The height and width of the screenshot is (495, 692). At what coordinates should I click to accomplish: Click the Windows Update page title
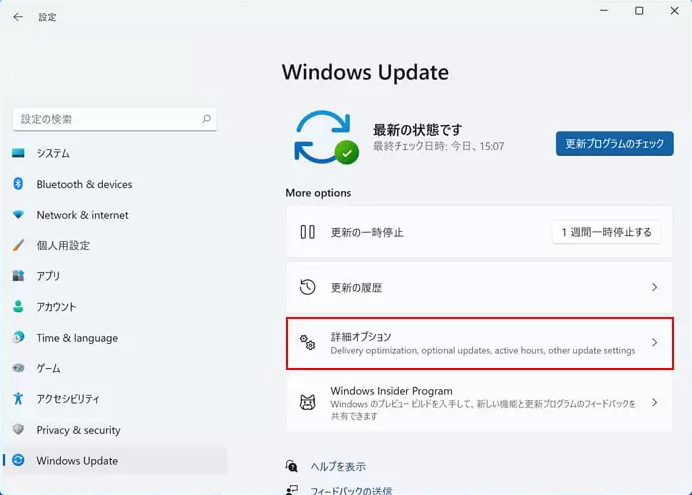(365, 72)
